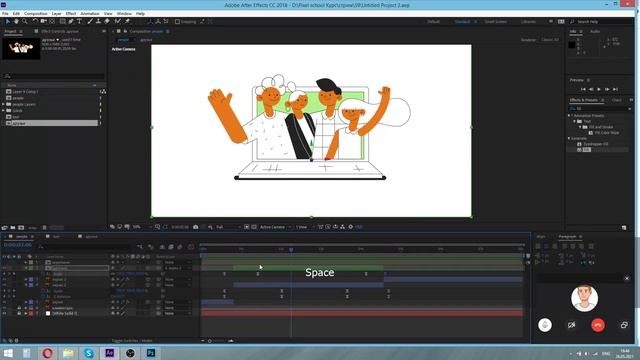Open Active Camera 3D view dropdown
640x360 pixels.
(276, 227)
